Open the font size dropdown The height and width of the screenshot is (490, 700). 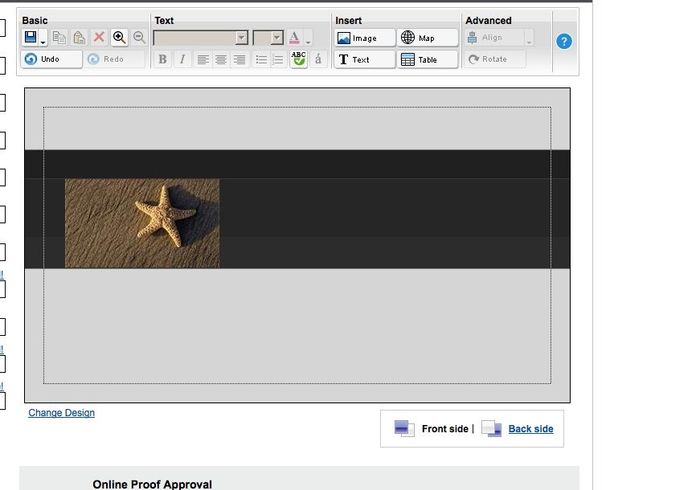(277, 37)
